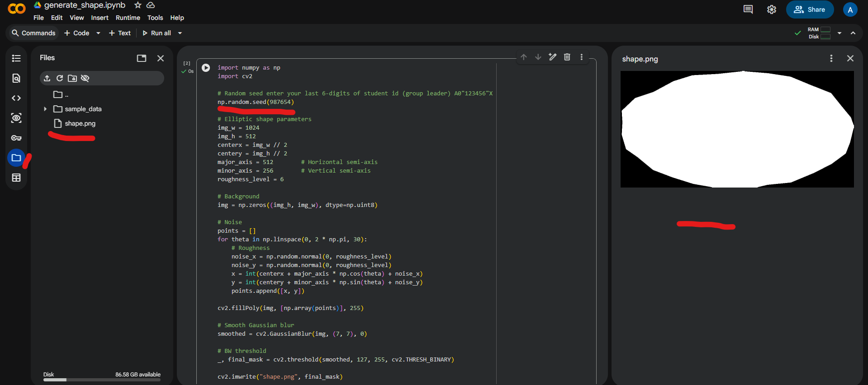Image resolution: width=868 pixels, height=385 pixels.
Task: Add a Text cell
Action: tap(120, 33)
